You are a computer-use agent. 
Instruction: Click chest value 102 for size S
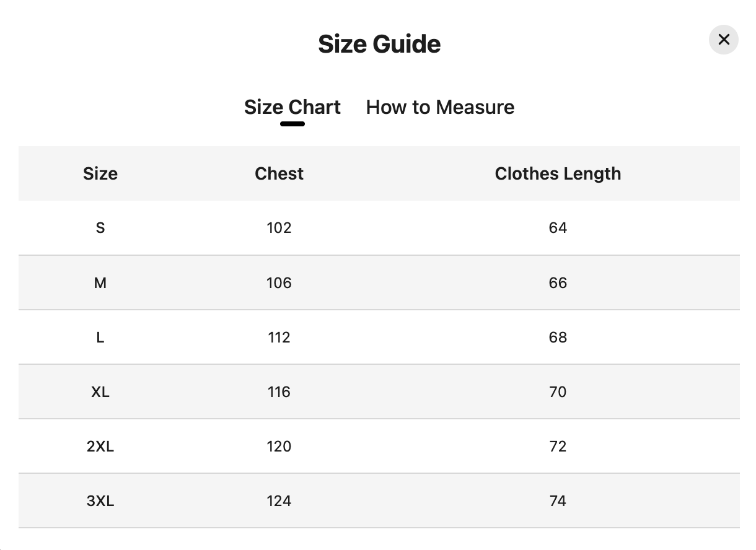pyautogui.click(x=279, y=228)
